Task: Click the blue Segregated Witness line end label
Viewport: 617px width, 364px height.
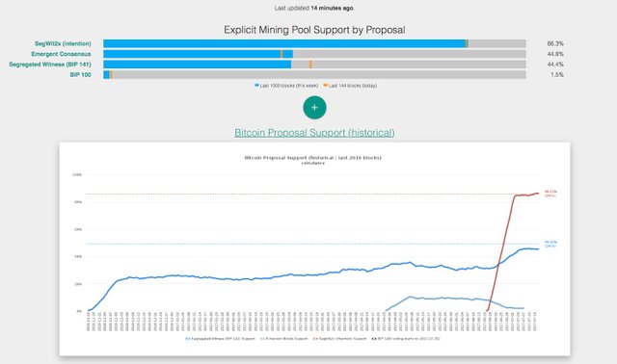Action: point(550,244)
